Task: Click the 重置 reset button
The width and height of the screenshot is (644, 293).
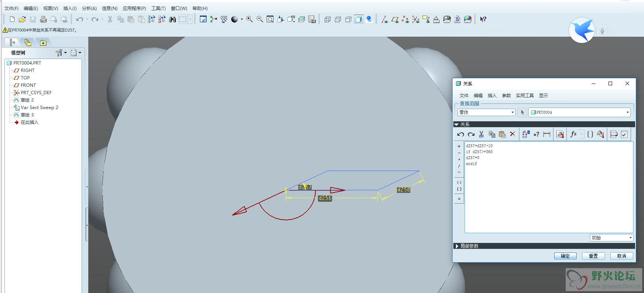Action: tap(593, 256)
